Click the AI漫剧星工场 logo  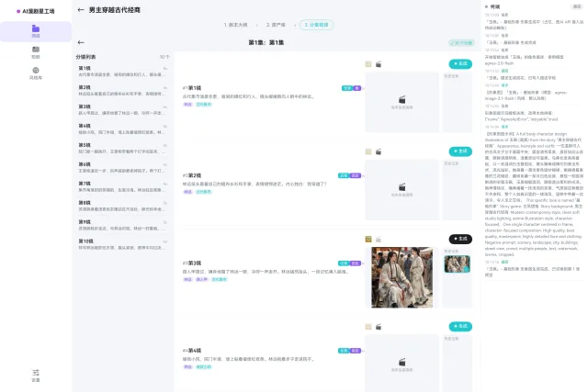(x=36, y=11)
